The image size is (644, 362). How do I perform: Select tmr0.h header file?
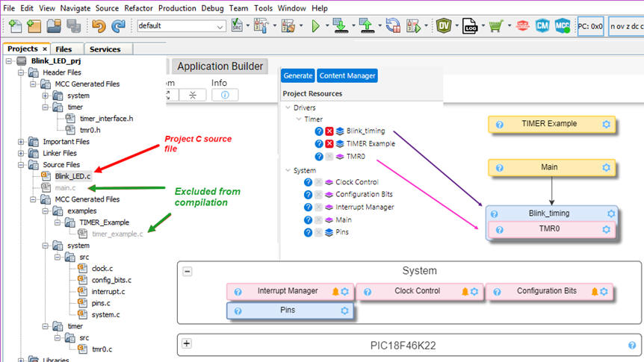point(90,130)
